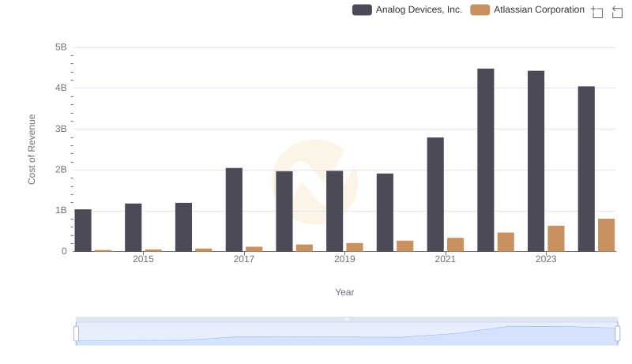Click the Atlassian bar for 2023

[x=556, y=238]
